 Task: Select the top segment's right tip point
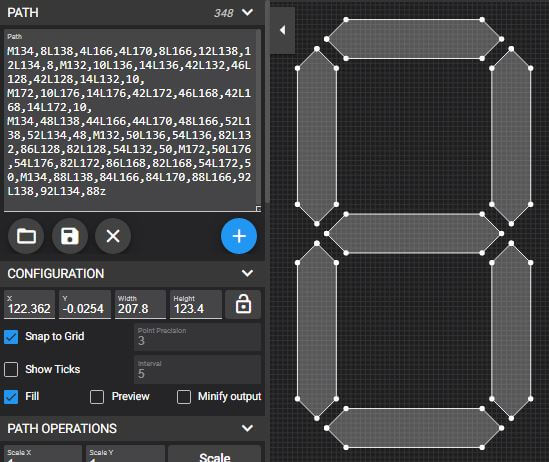[x=501, y=39]
